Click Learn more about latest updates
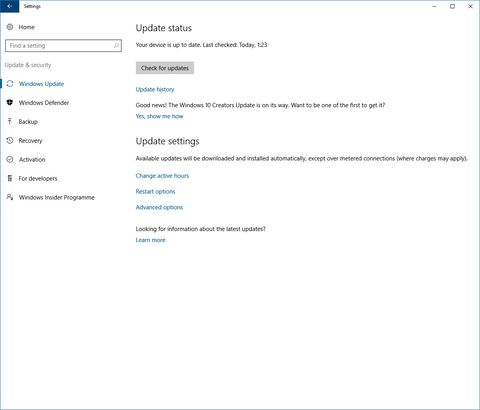The height and width of the screenshot is (410, 480). [x=150, y=240]
